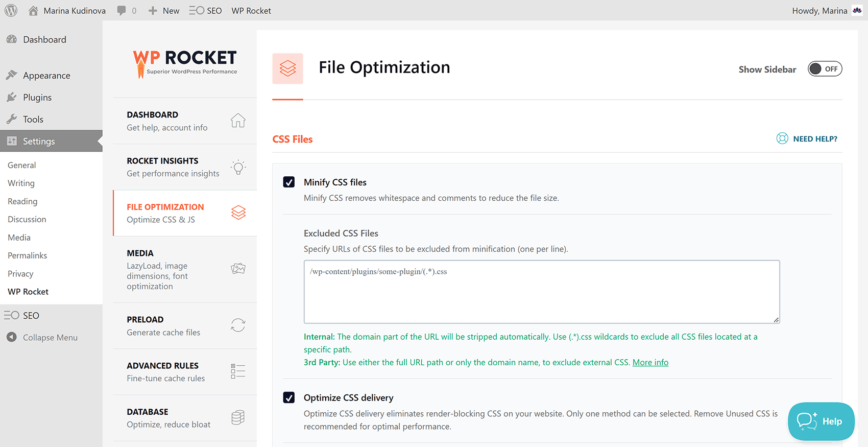Click the Plugins plug icon
The image size is (868, 447).
tap(12, 97)
